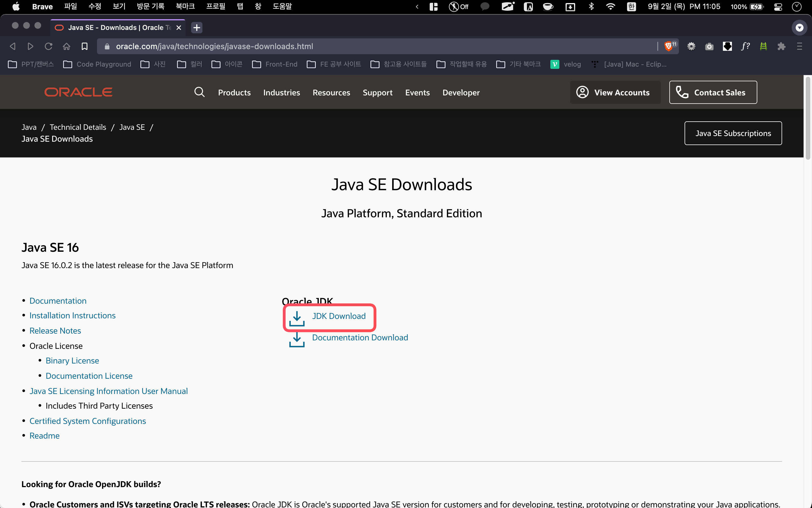
Task: Open Developer in Oracle navigation
Action: pyautogui.click(x=461, y=92)
